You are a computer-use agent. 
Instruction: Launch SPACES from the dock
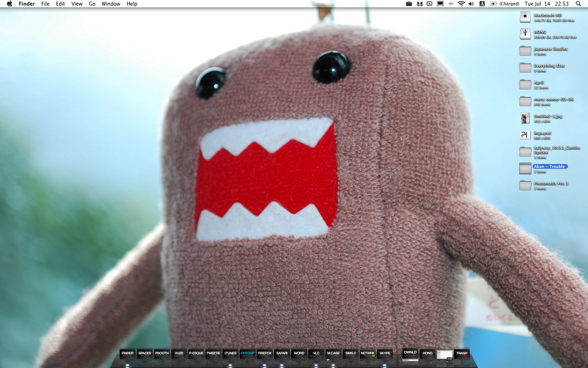(x=145, y=354)
